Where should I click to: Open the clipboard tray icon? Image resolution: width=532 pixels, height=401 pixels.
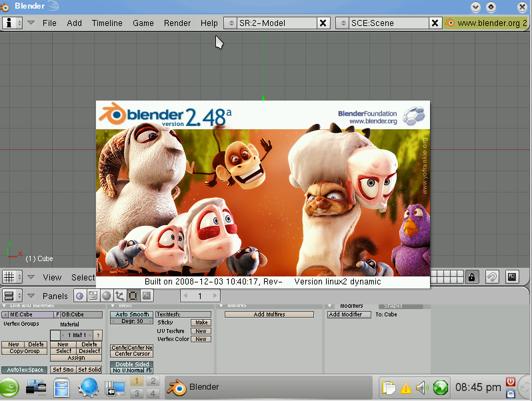click(389, 388)
